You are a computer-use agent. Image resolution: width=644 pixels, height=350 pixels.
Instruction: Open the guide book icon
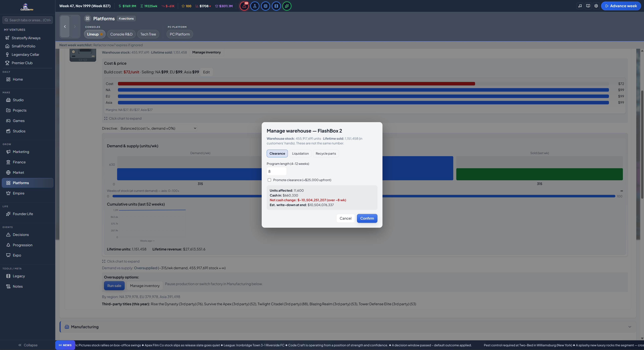click(x=588, y=6)
